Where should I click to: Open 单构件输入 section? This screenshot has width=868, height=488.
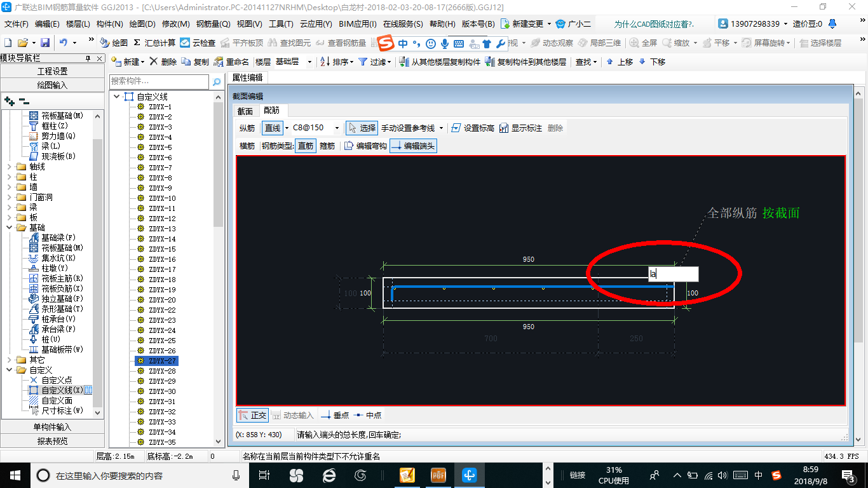(x=52, y=427)
